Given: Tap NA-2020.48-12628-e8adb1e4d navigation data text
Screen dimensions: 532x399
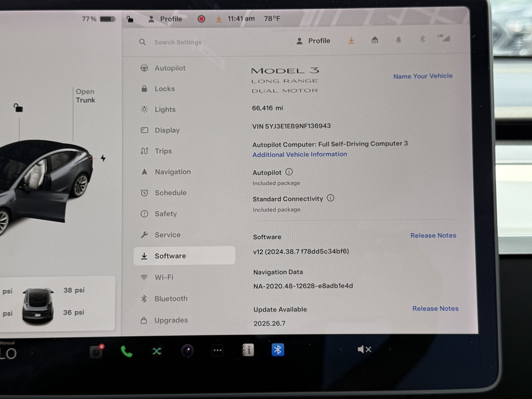Looking at the screenshot, I should 303,286.
